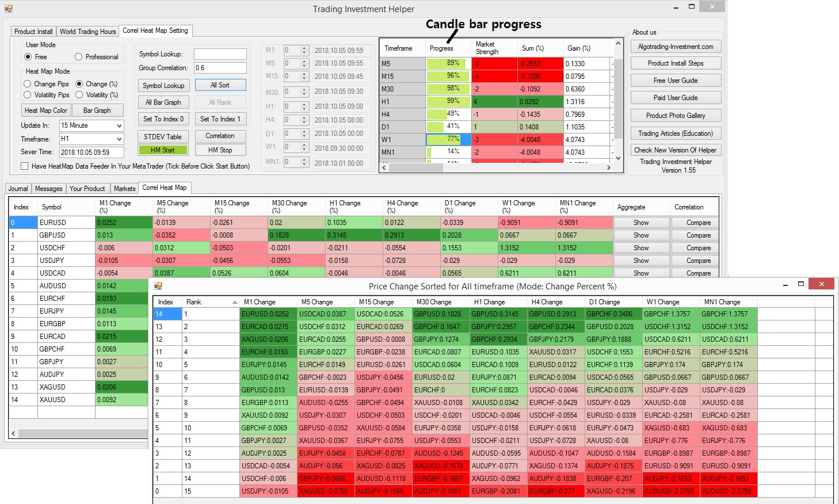Click Show button in the EURUSD row
Screen dimensions: 839x504
[x=641, y=223]
